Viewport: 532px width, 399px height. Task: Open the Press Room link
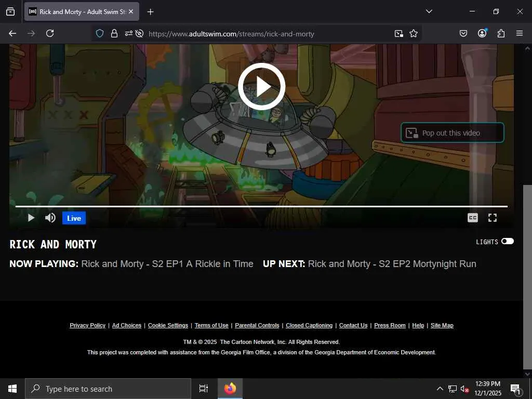[x=390, y=325]
